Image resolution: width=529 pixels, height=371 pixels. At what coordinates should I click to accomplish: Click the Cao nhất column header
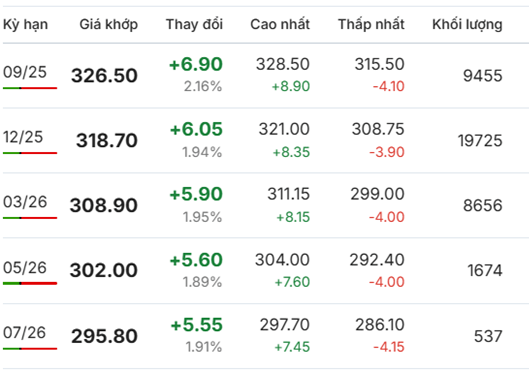tap(280, 25)
